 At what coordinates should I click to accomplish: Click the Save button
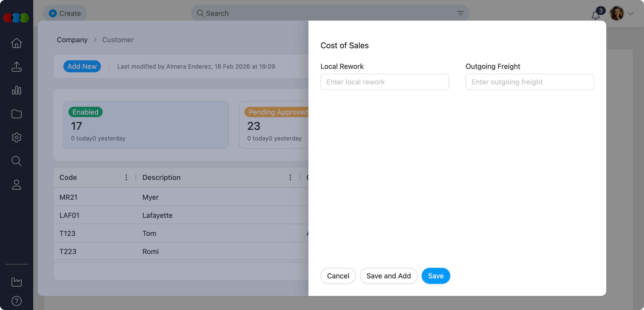click(436, 276)
